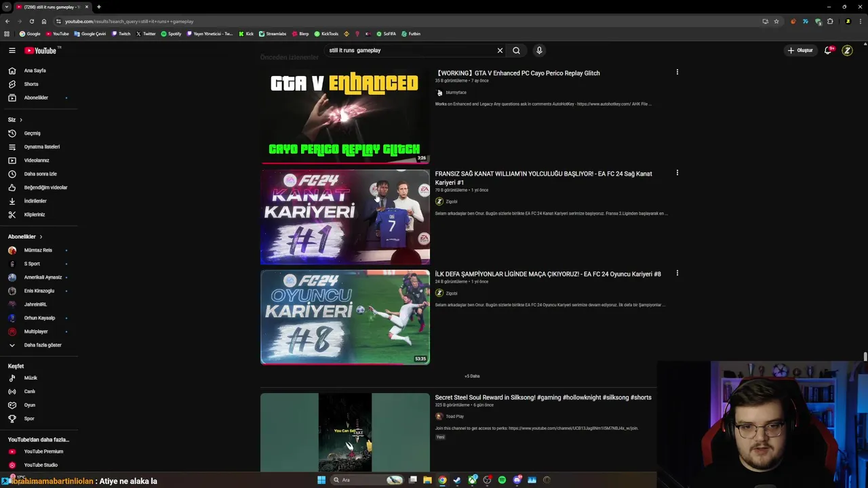
Task: Open the Streamlabs bookmark
Action: (273, 34)
